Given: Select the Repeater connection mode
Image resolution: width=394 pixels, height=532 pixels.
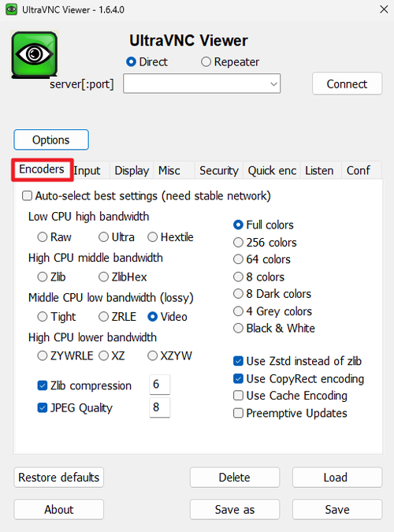Looking at the screenshot, I should pos(206,62).
